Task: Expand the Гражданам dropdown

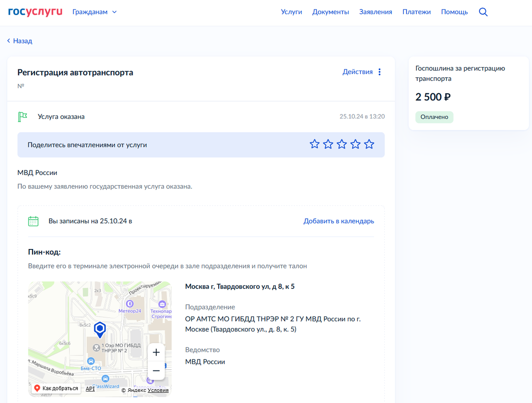Action: (x=94, y=12)
